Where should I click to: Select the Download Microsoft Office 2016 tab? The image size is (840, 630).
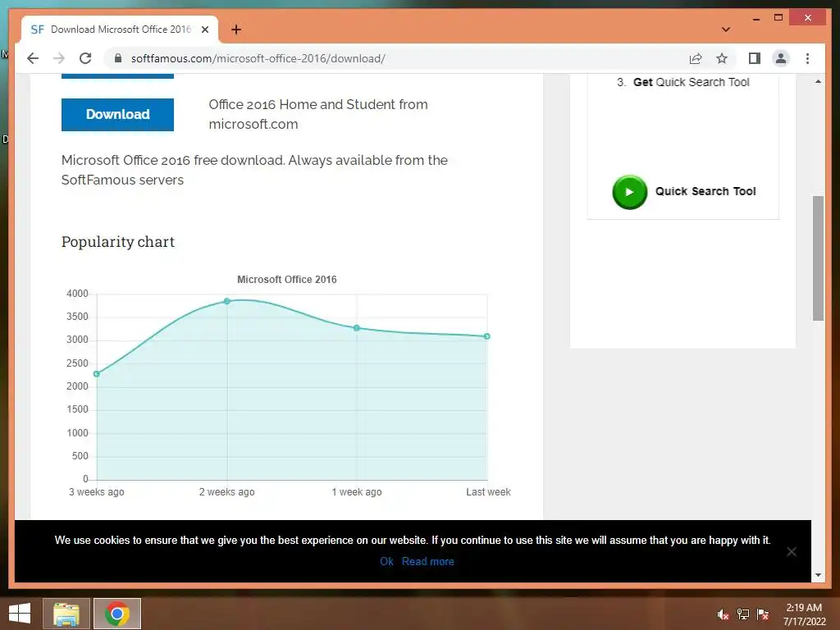tap(120, 30)
